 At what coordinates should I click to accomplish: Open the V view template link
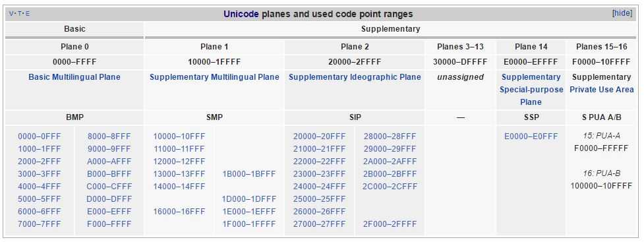pos(11,14)
